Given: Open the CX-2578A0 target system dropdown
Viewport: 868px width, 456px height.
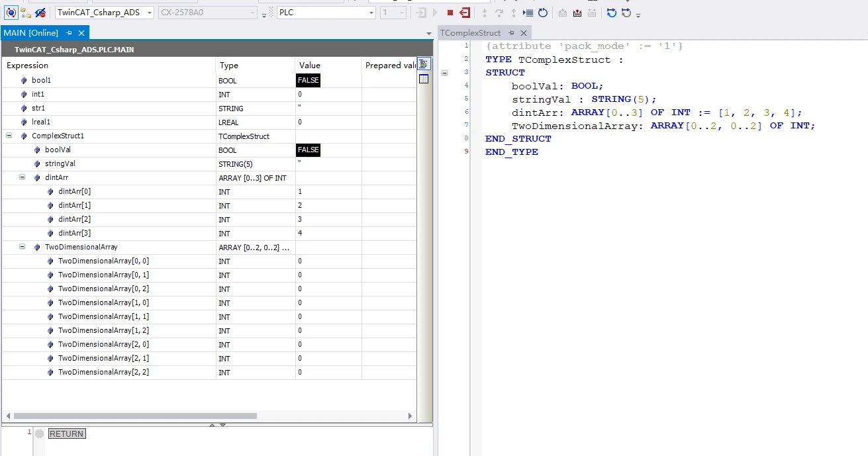Looking at the screenshot, I should (252, 13).
